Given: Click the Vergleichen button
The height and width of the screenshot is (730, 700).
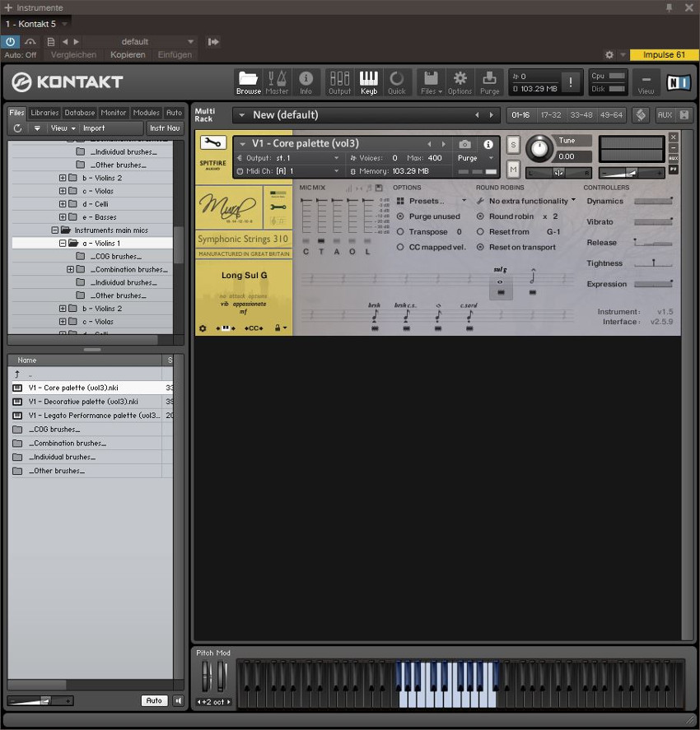Looking at the screenshot, I should pyautogui.click(x=73, y=55).
